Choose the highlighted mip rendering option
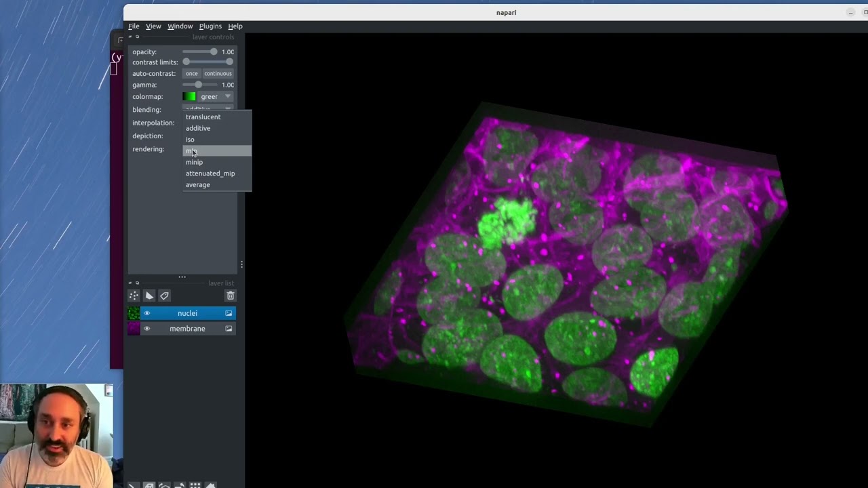868x488 pixels. click(x=217, y=150)
